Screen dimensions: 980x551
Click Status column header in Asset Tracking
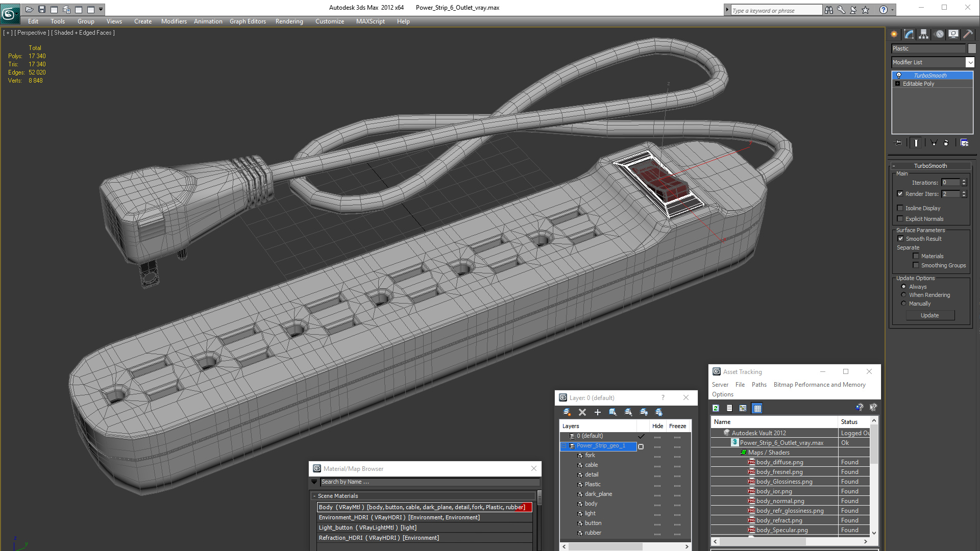(853, 422)
